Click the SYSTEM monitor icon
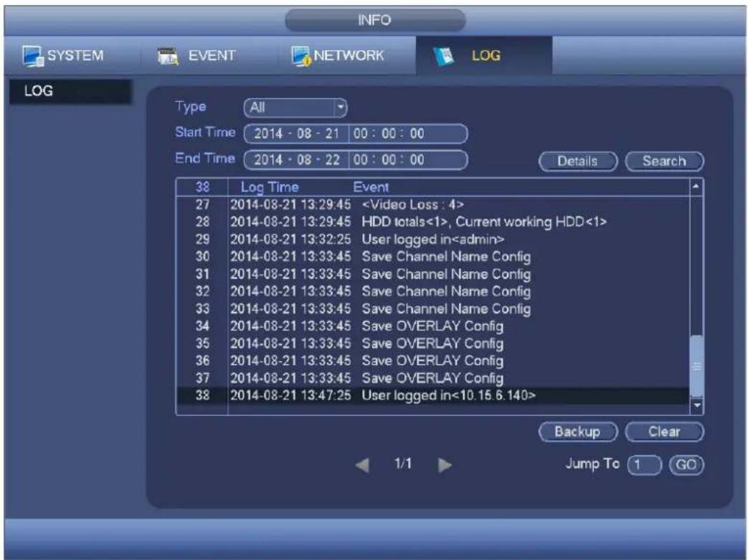This screenshot has width=748, height=560. tap(34, 56)
